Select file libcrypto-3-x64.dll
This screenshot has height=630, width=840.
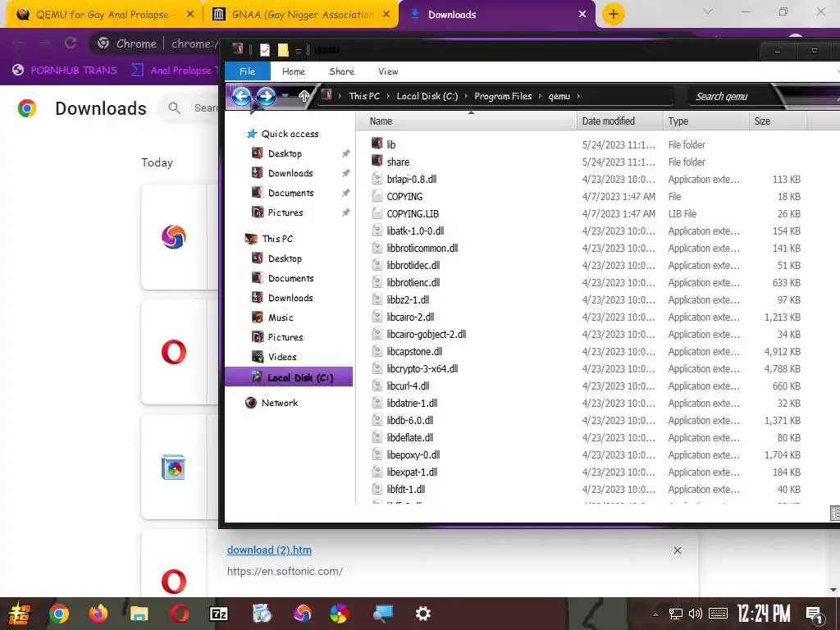[x=422, y=368]
